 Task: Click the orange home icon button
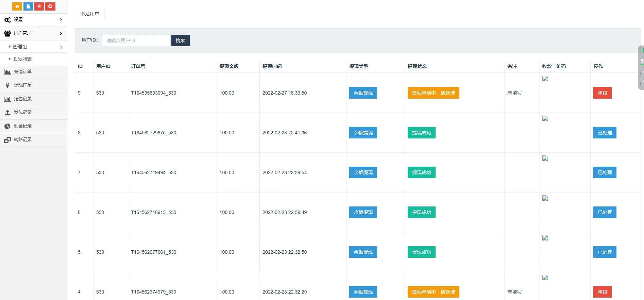[17, 6]
